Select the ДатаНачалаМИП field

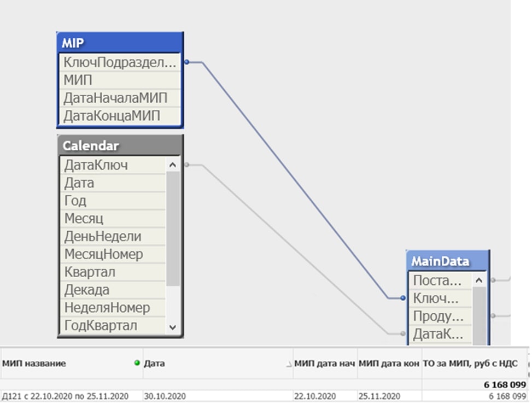tap(120, 98)
